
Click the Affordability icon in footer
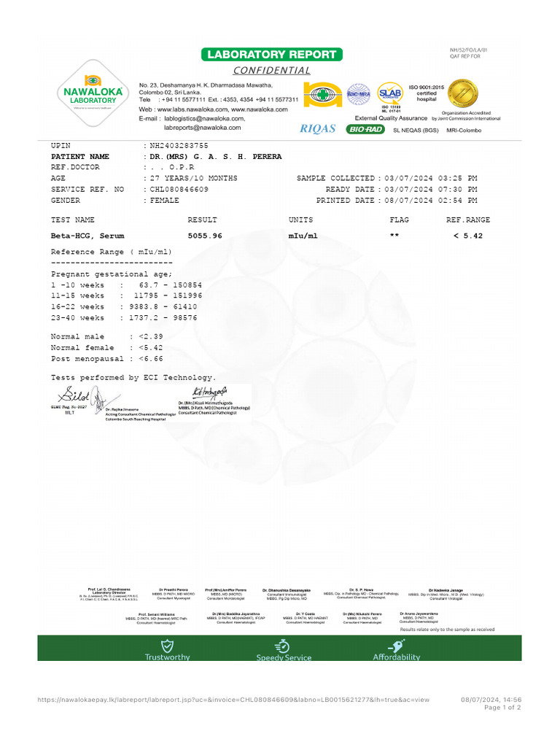coord(396,646)
